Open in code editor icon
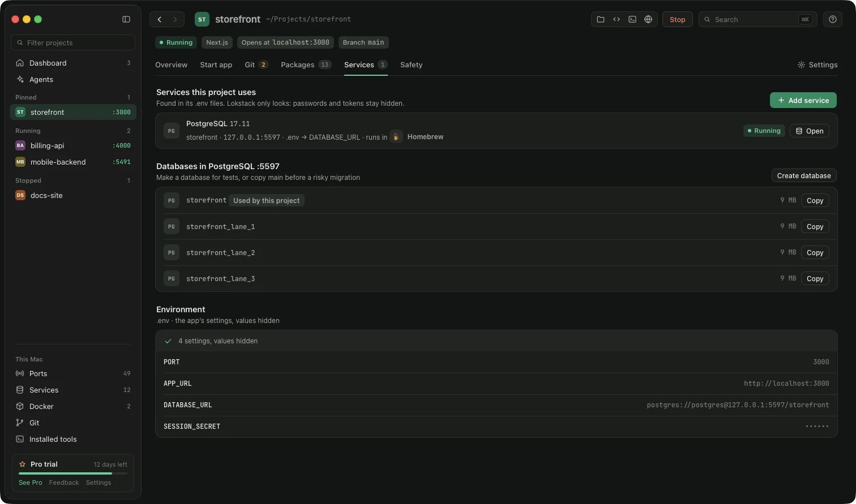The image size is (856, 504). [617, 19]
